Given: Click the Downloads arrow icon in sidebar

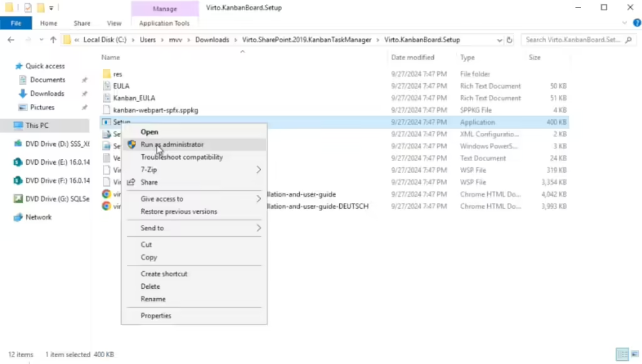Looking at the screenshot, I should coord(23,93).
